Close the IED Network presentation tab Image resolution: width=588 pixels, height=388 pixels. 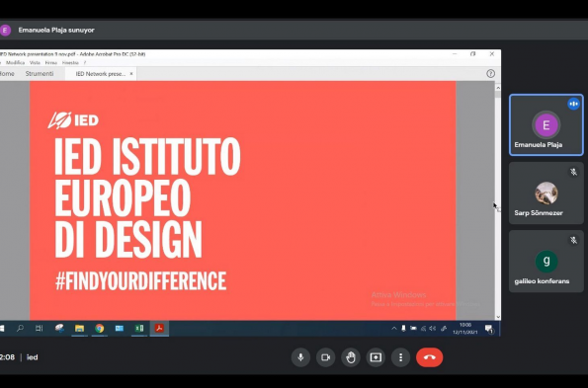pos(131,74)
